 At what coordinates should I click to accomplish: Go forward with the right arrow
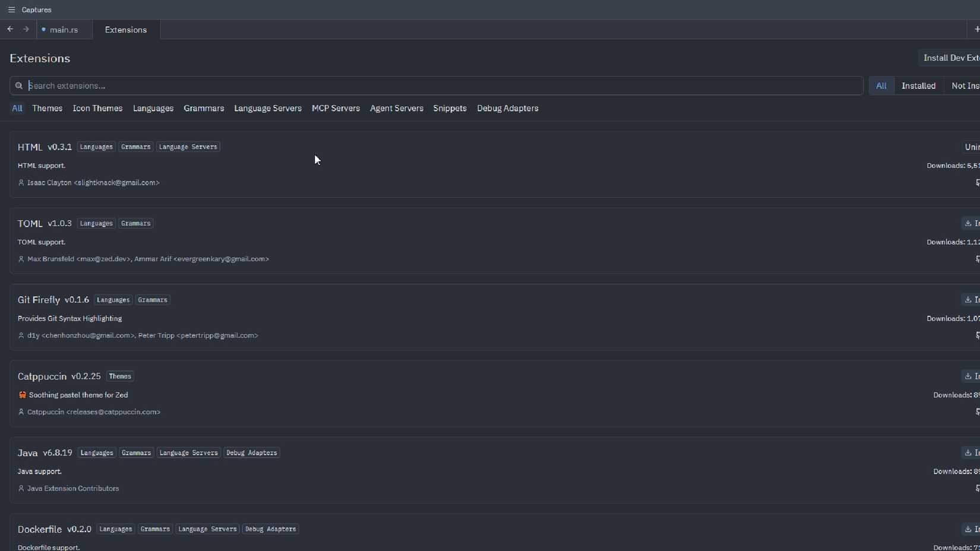[x=26, y=29]
